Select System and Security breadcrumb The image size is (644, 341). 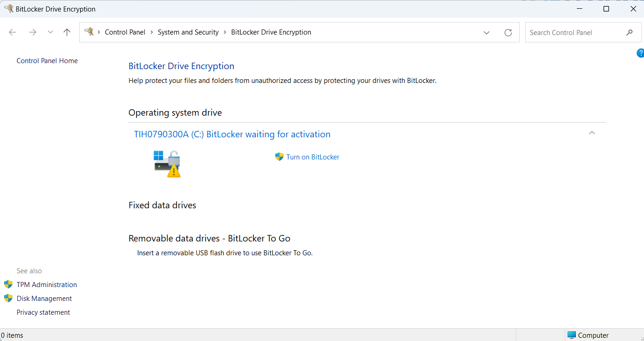(188, 32)
